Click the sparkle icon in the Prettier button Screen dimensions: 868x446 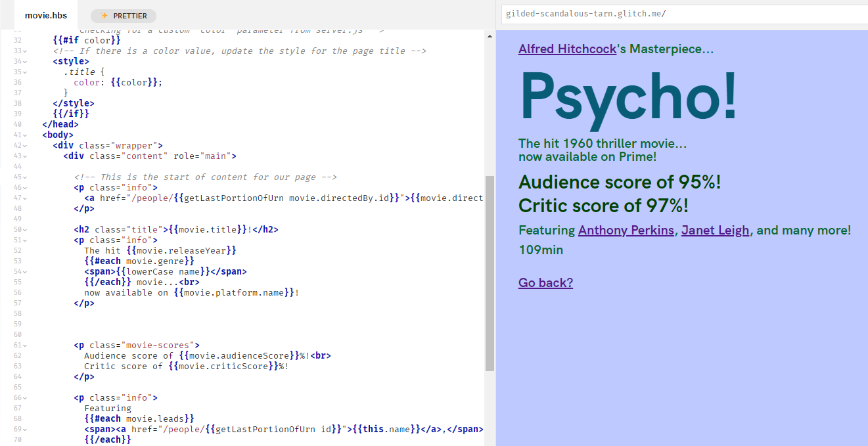click(x=104, y=16)
